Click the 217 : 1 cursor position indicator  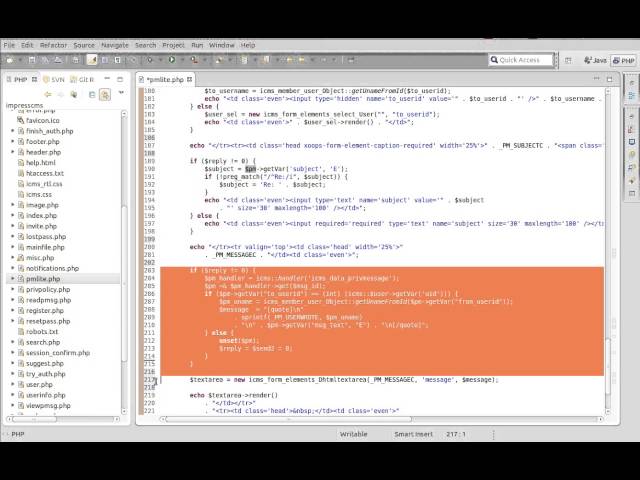pyautogui.click(x=456, y=434)
